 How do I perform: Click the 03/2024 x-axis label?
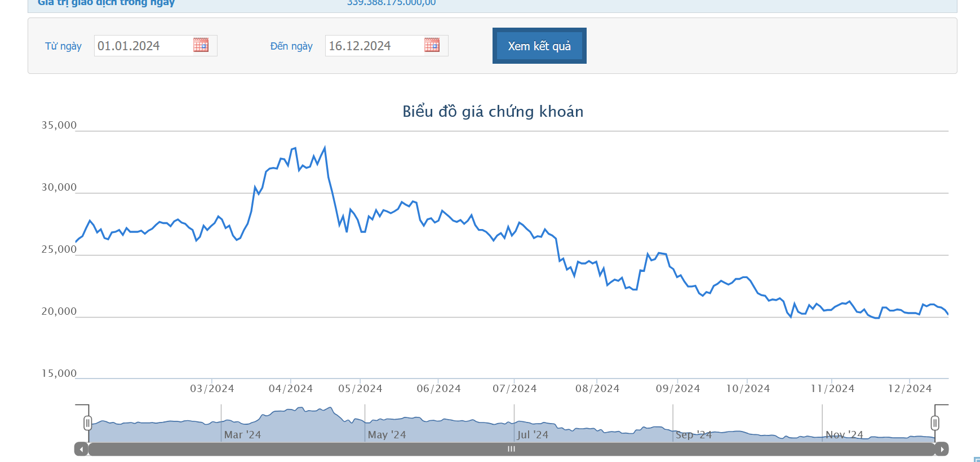tap(212, 389)
